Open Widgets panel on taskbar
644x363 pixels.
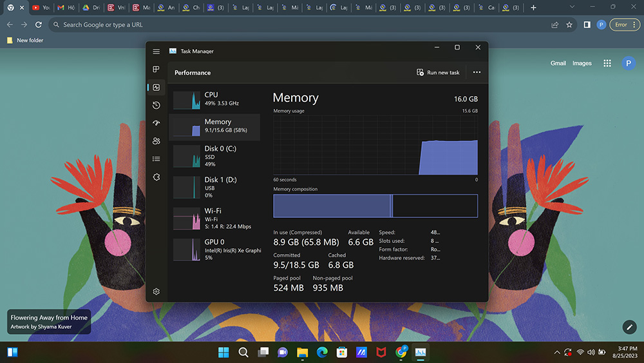tap(12, 352)
